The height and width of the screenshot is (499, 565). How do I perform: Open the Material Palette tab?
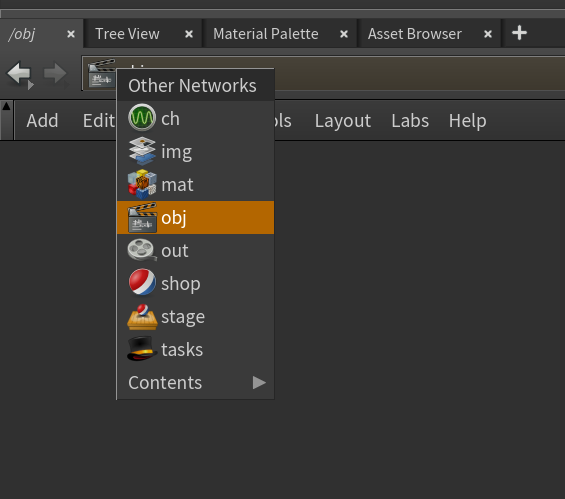pyautogui.click(x=266, y=34)
